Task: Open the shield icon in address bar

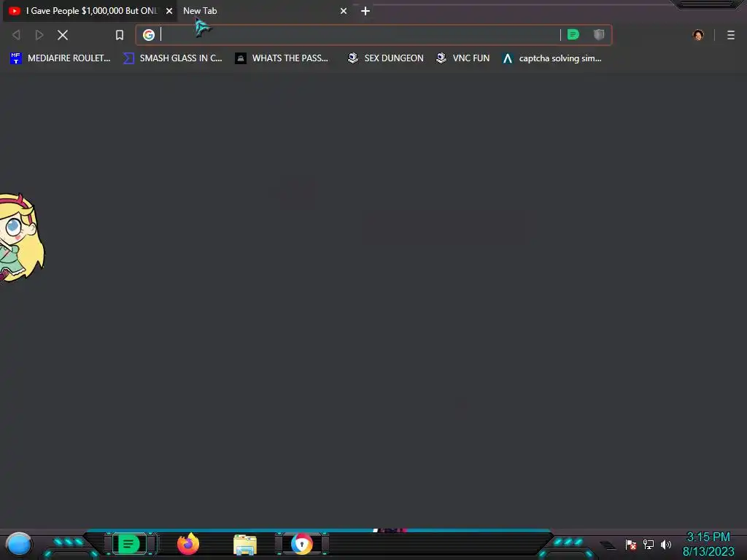Action: tap(599, 34)
